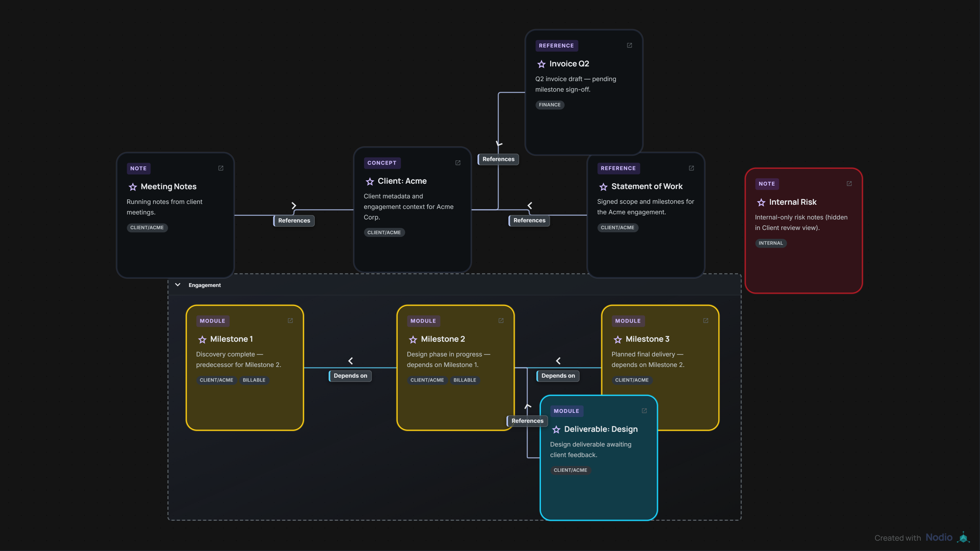
Task: Open the Deliverable: Design external link icon
Action: pyautogui.click(x=644, y=411)
